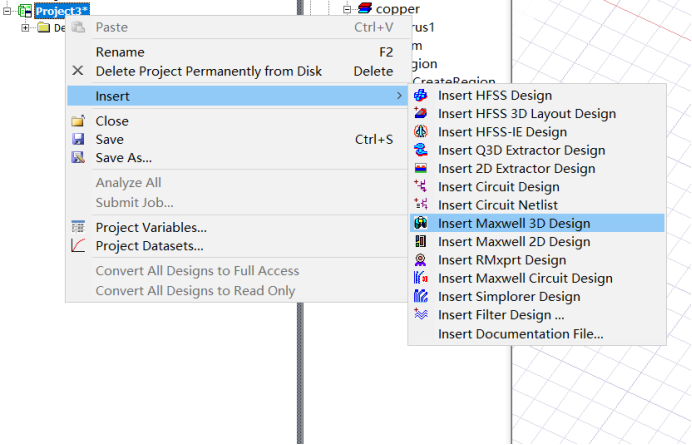Image resolution: width=692 pixels, height=445 pixels.
Task: Click the Maxwell 3D Design icon
Action: (x=421, y=223)
